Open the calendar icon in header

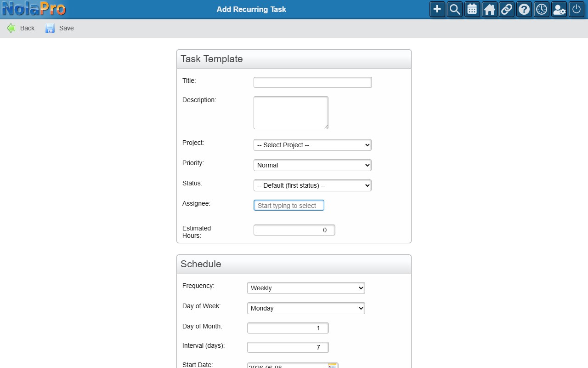(x=472, y=9)
